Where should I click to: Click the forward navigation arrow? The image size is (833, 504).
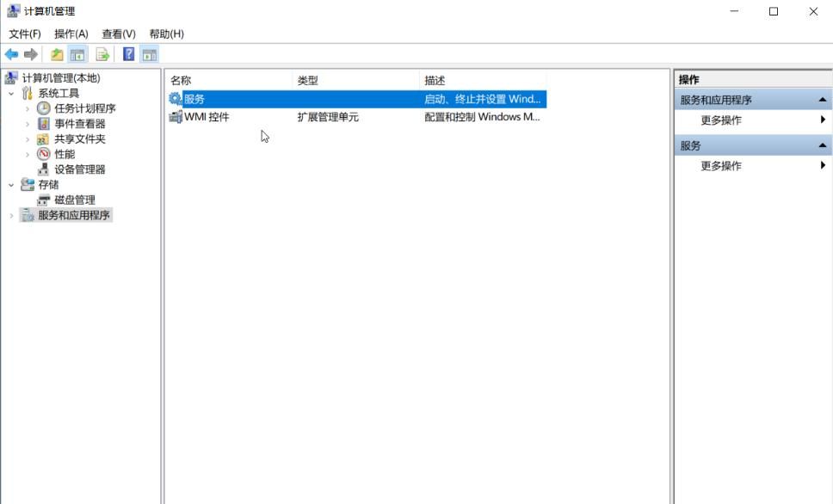tap(30, 53)
